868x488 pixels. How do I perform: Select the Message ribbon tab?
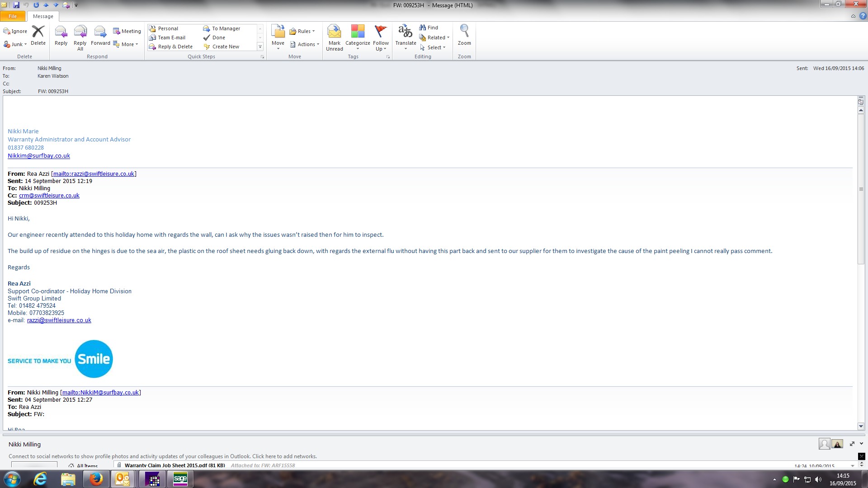tap(43, 16)
